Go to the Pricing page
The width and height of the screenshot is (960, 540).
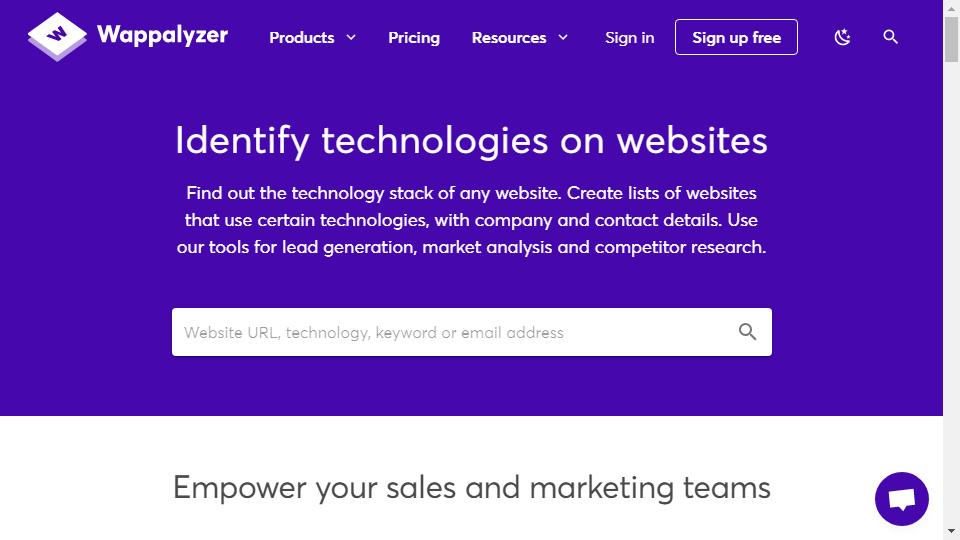click(414, 37)
